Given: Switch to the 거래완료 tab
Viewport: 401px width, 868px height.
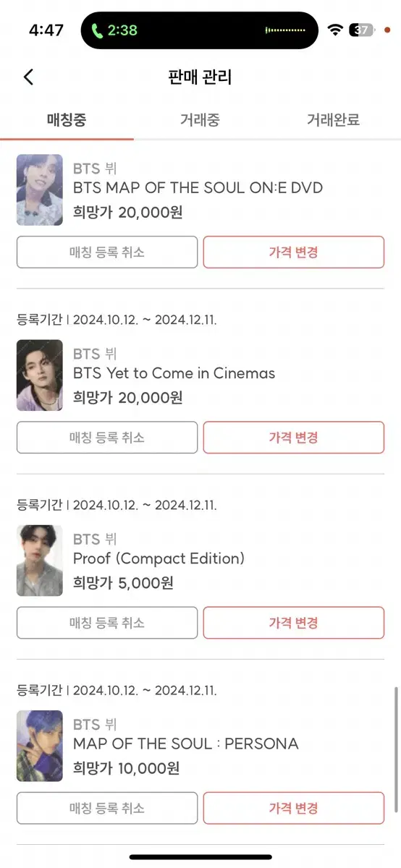Looking at the screenshot, I should click(x=333, y=120).
